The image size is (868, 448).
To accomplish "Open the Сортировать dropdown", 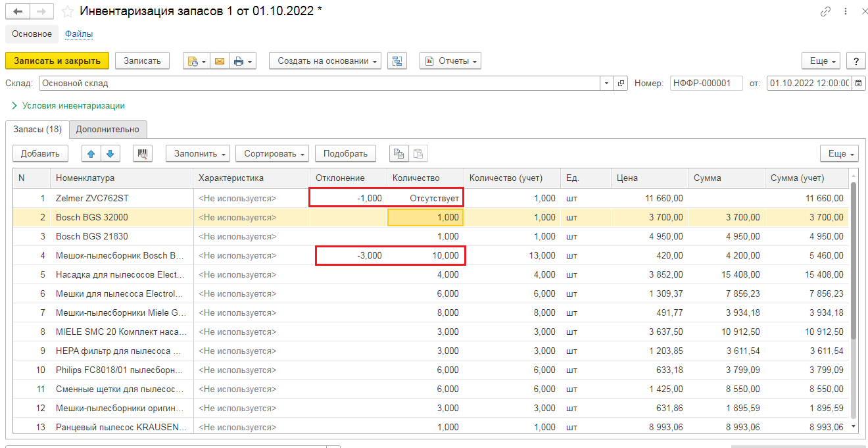I will tap(272, 153).
